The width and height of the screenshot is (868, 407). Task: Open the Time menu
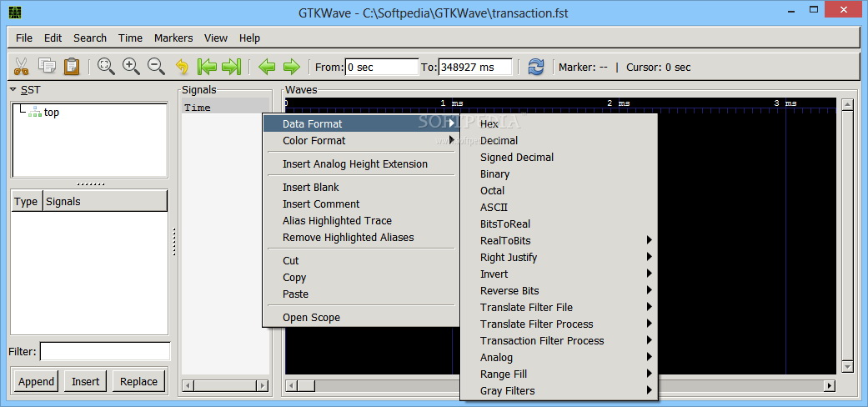(x=130, y=38)
